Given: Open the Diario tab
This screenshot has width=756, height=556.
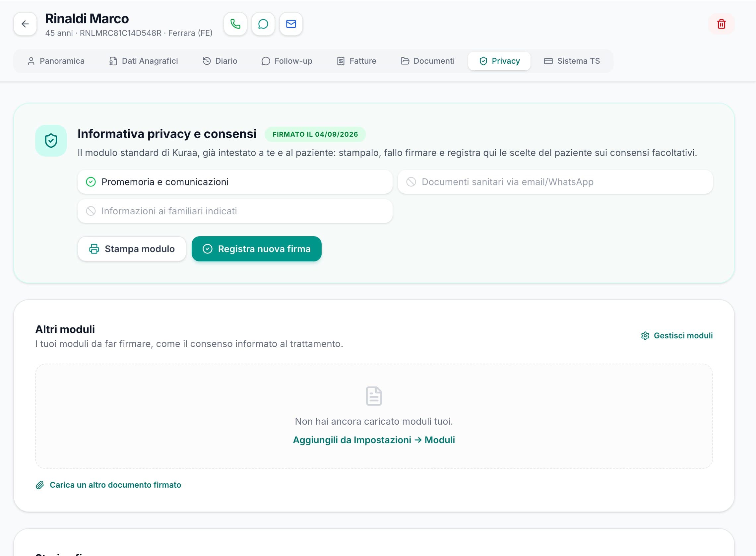Looking at the screenshot, I should click(x=220, y=61).
